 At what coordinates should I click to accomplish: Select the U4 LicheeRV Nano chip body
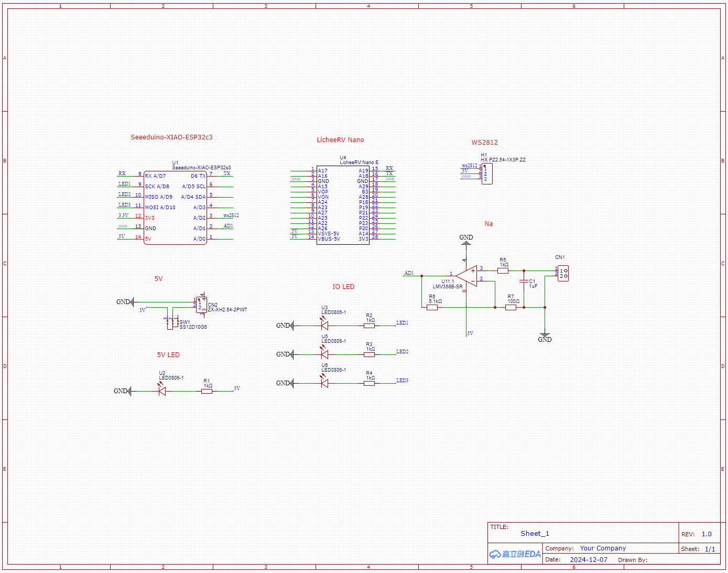coord(343,205)
